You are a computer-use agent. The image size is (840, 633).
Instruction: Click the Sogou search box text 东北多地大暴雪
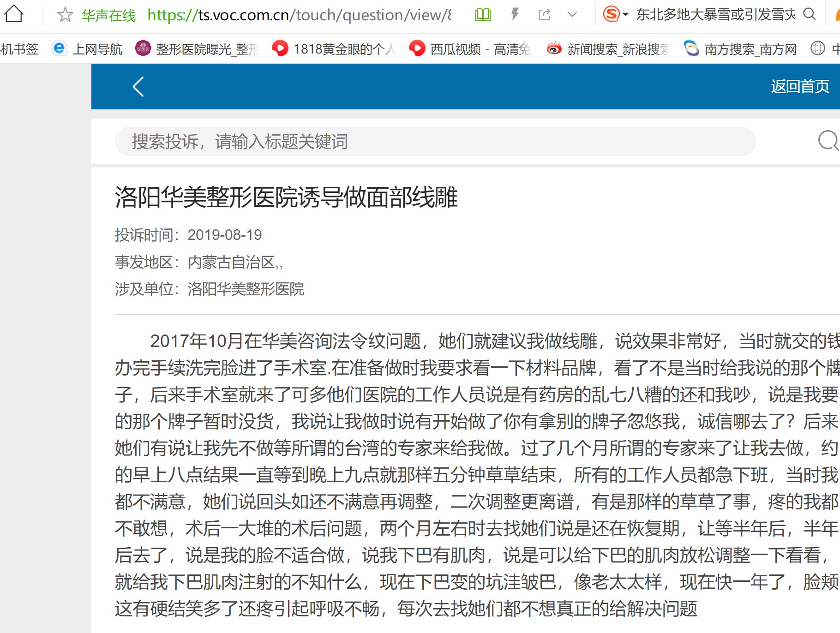click(716, 15)
